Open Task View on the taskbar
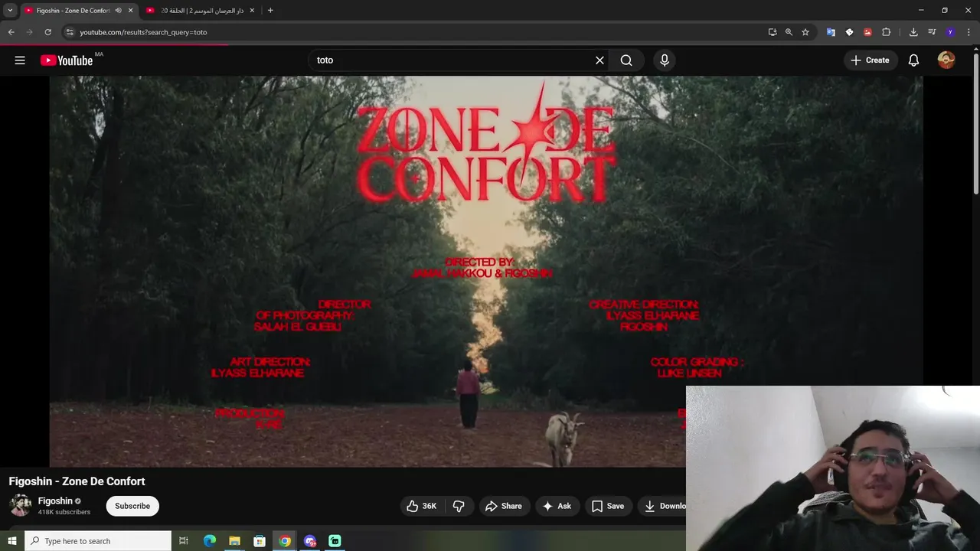This screenshot has width=980, height=551. click(x=184, y=541)
